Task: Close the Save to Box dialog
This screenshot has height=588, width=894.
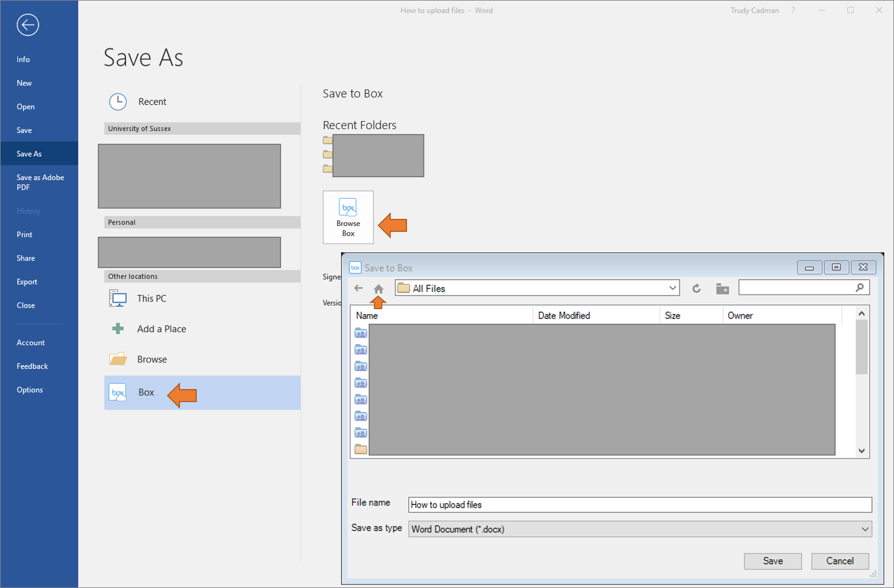Action: click(x=863, y=268)
